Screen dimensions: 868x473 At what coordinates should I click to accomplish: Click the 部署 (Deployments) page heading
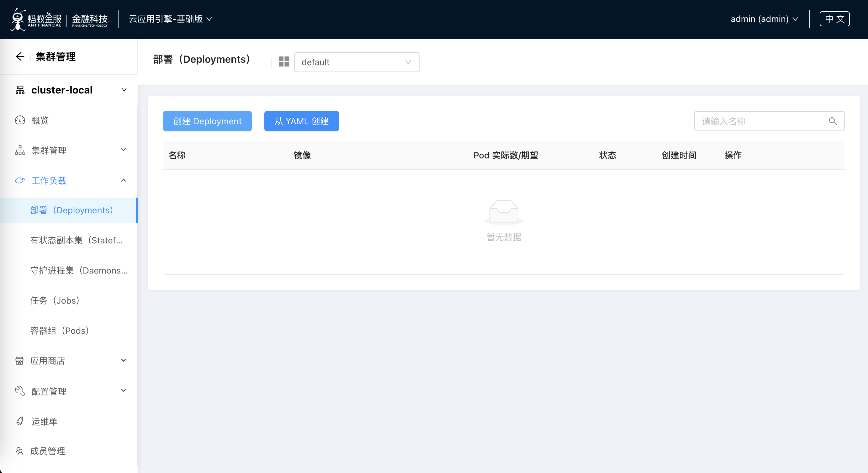pos(202,59)
